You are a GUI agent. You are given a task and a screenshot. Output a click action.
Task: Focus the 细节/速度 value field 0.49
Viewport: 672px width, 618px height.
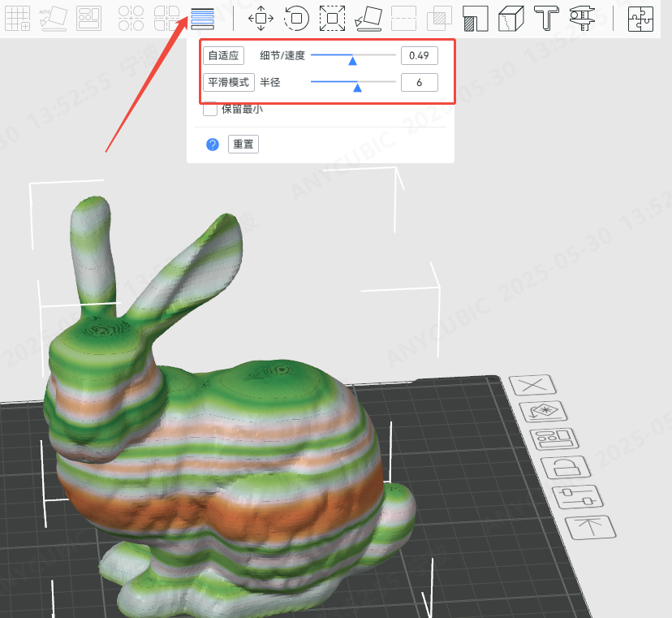tap(419, 55)
